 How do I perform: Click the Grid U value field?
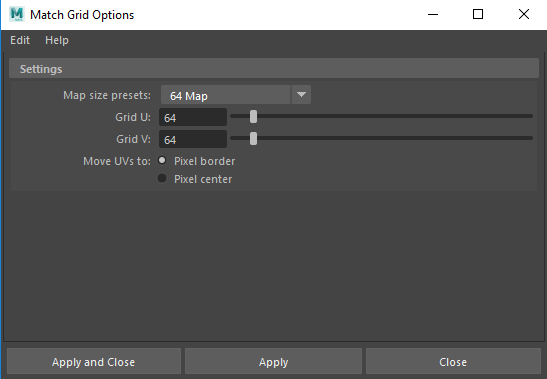click(x=193, y=117)
